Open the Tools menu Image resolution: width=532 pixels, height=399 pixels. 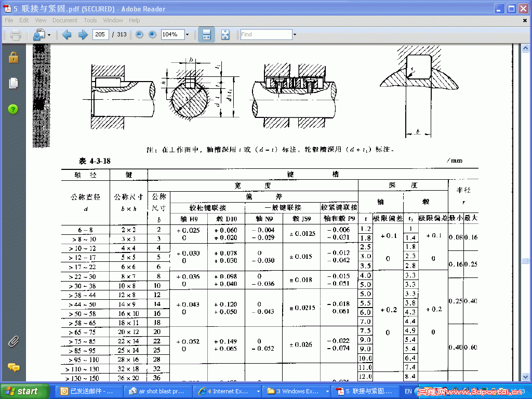[90, 20]
